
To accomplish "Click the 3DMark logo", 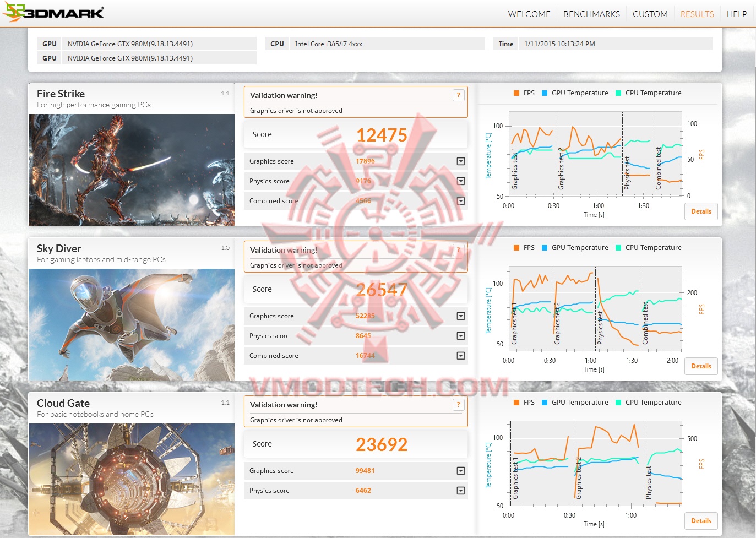I will [x=53, y=12].
